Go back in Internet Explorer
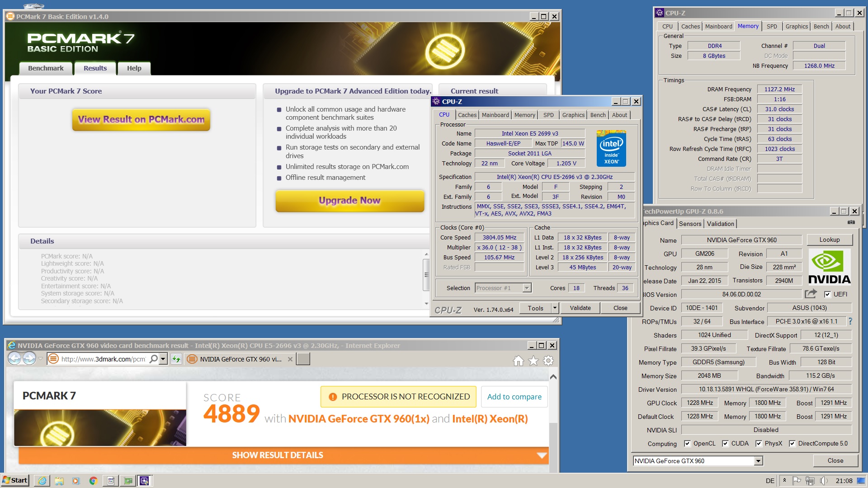The image size is (868, 488). (x=15, y=359)
